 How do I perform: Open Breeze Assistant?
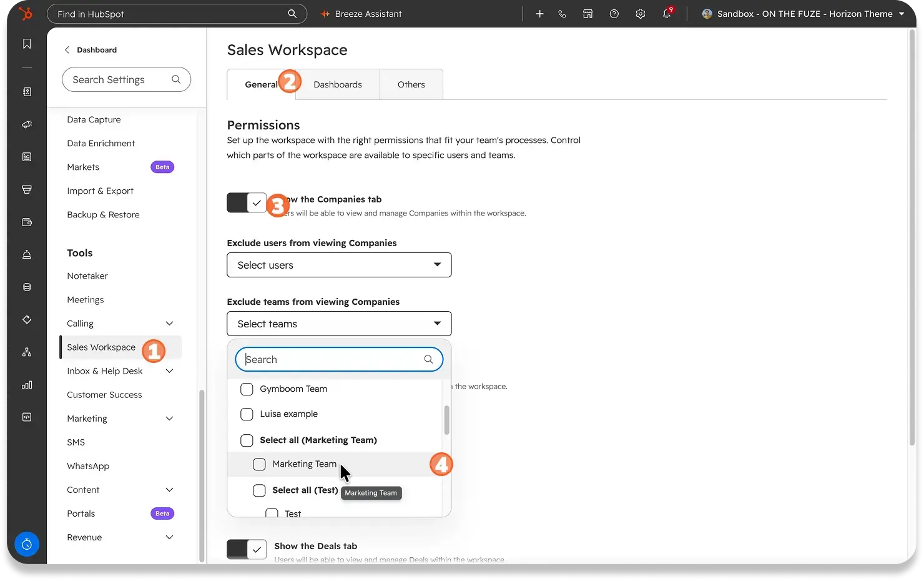[361, 14]
